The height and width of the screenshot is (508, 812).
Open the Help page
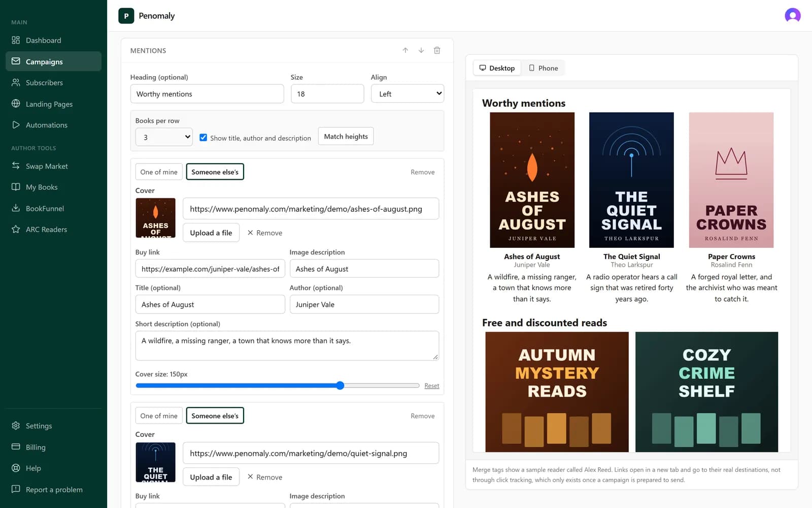(x=53, y=468)
